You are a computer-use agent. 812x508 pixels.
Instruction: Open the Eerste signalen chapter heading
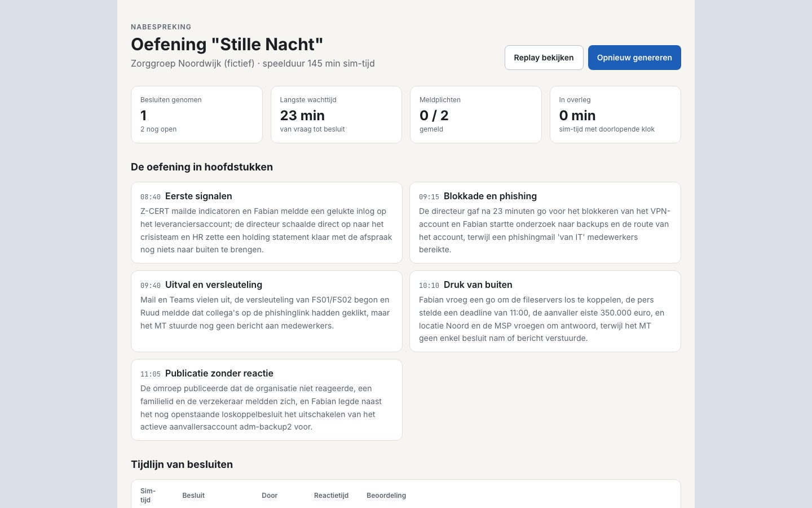pos(198,196)
